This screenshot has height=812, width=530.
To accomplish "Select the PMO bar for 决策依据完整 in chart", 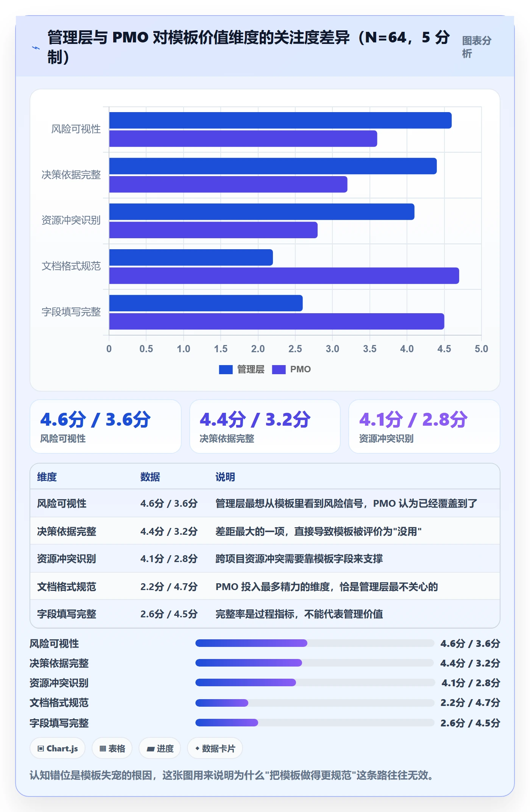I will coord(228,184).
